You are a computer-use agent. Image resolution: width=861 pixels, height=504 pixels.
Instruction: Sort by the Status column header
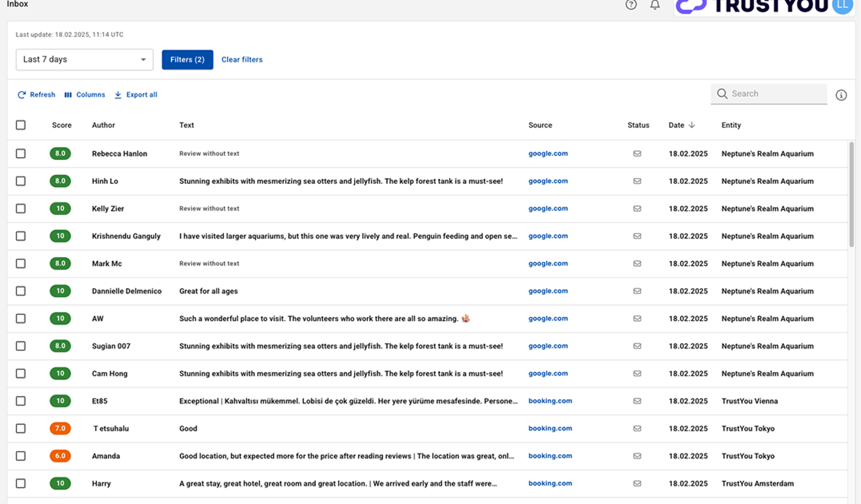point(638,125)
